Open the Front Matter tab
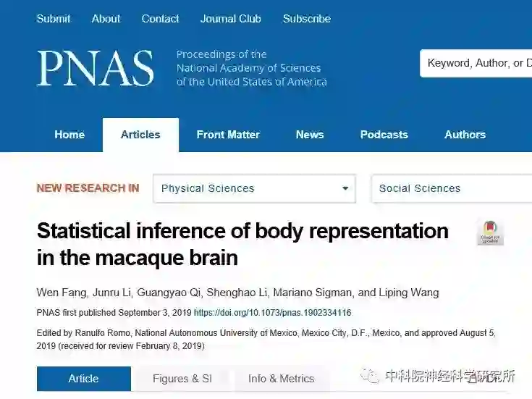 (x=228, y=135)
